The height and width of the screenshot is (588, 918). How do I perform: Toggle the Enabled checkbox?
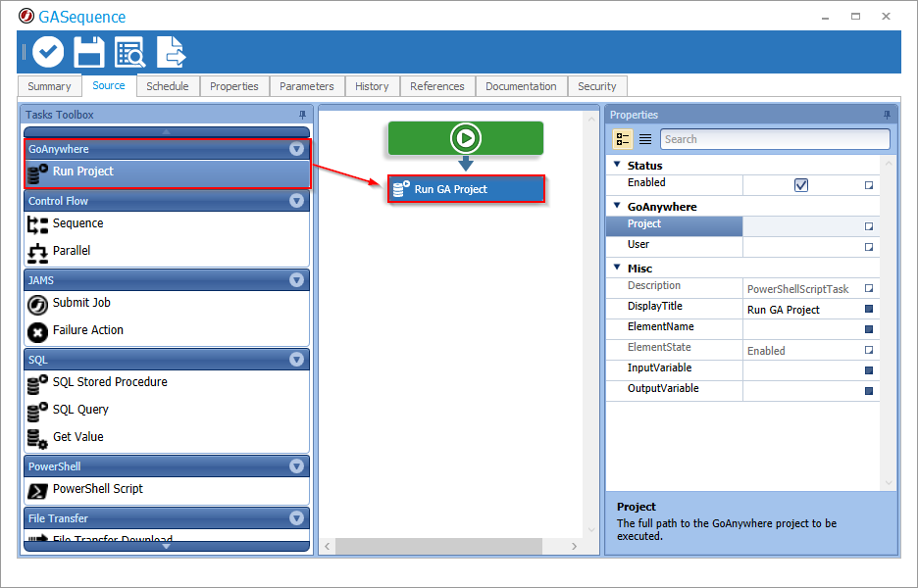801,185
